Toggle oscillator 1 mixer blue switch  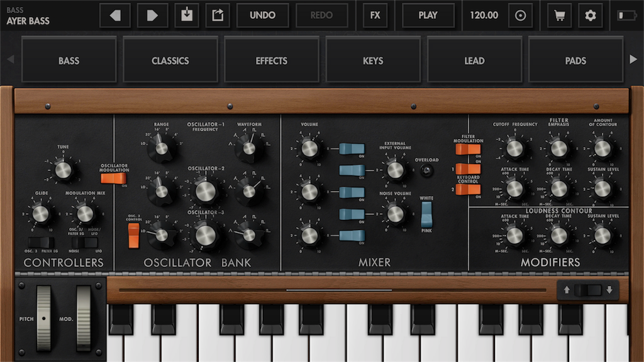[x=352, y=148]
